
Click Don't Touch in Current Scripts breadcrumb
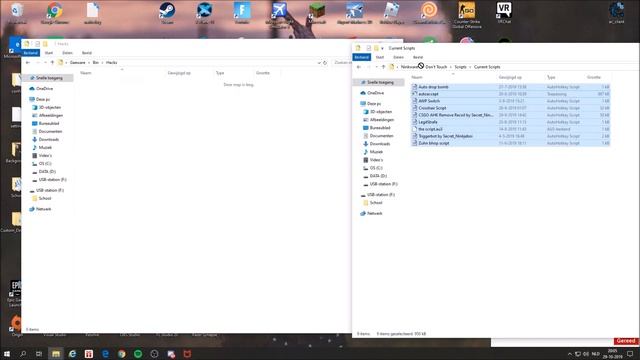click(x=436, y=67)
